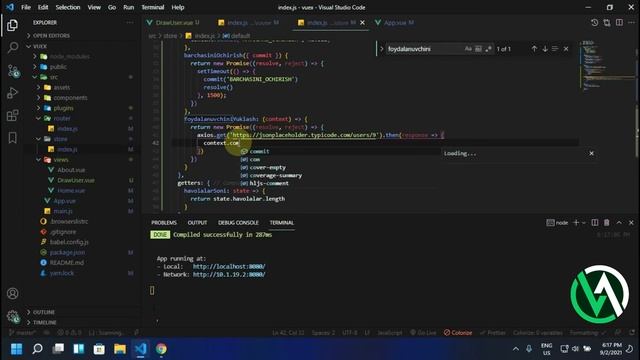This screenshot has height=360, width=640.
Task: Toggle find in selection
Action: tap(555, 49)
